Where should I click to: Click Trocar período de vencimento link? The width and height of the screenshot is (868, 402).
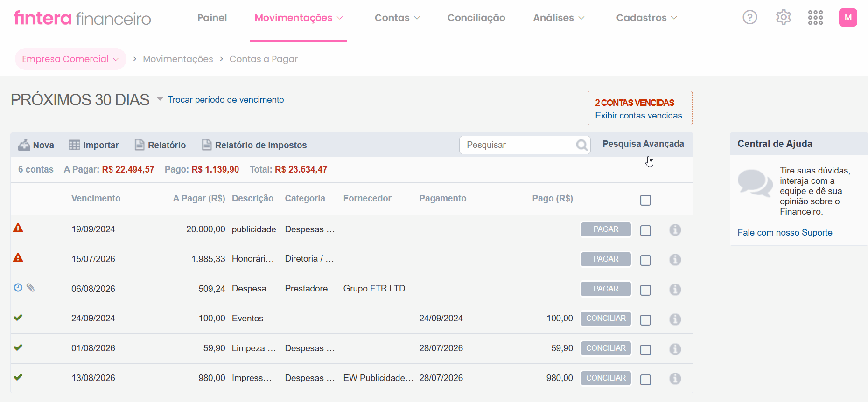(x=226, y=99)
